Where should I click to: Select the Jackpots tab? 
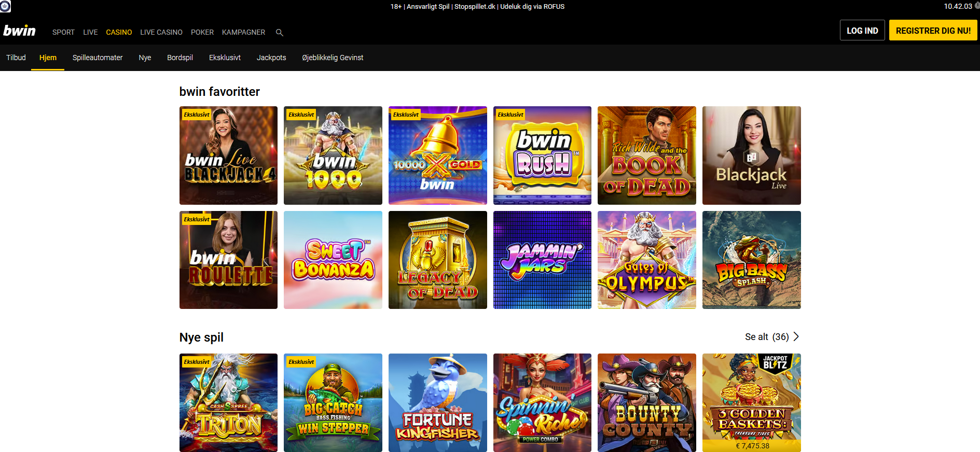coord(271,58)
